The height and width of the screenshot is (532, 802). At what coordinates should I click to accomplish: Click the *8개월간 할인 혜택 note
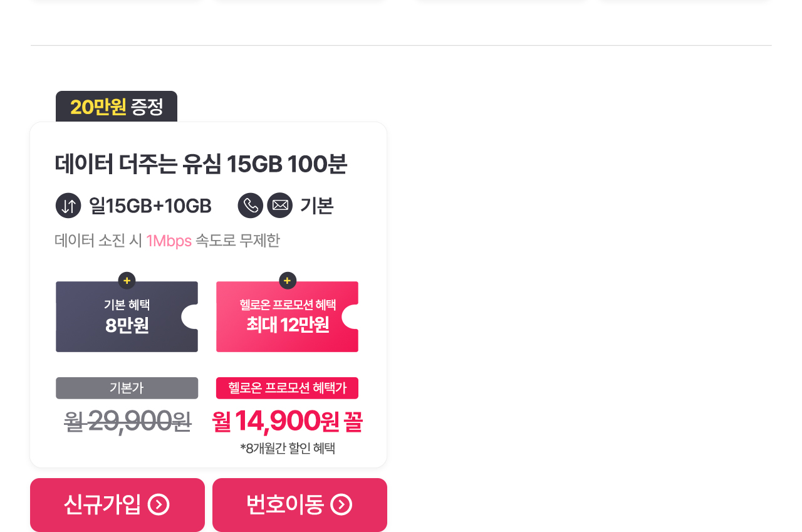[288, 448]
